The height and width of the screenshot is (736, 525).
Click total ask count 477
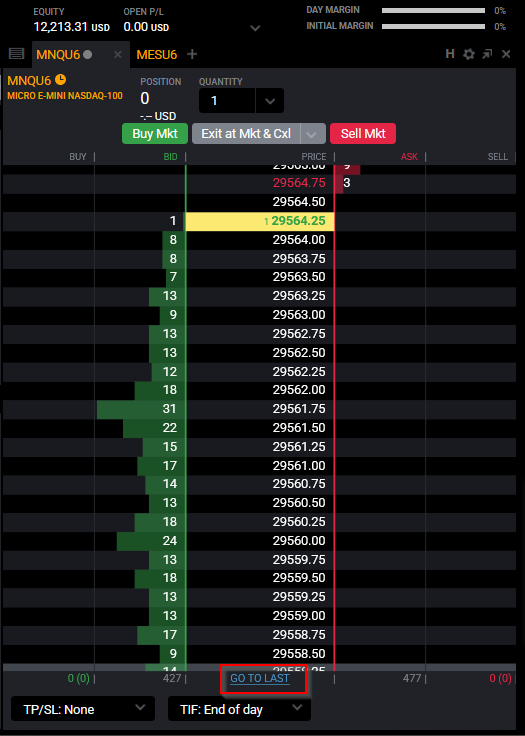pyautogui.click(x=412, y=678)
